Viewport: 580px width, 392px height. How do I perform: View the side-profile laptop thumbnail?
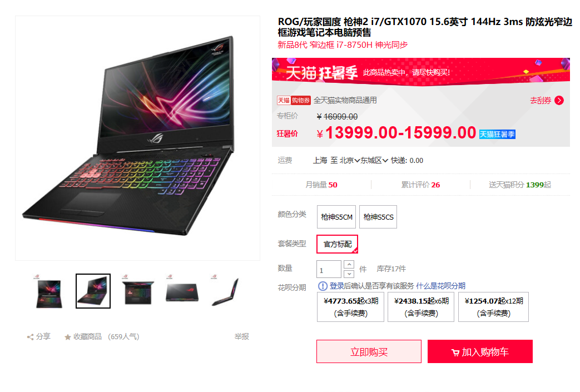(x=226, y=291)
